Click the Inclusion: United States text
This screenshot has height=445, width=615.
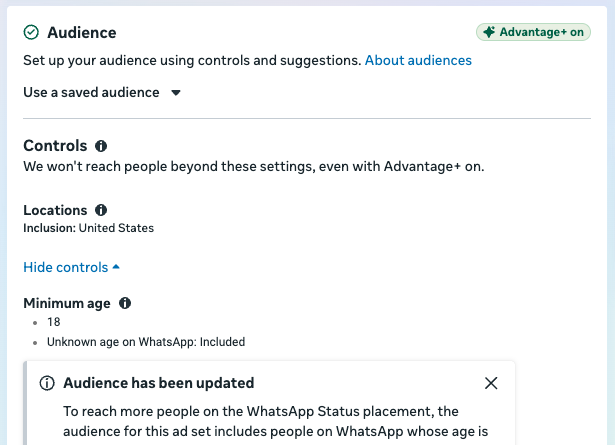[88, 228]
